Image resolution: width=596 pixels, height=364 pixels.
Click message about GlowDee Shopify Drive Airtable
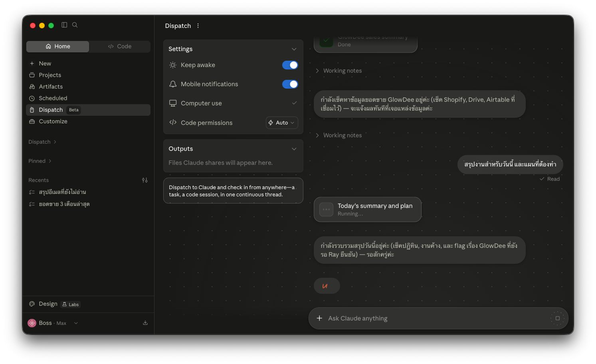pyautogui.click(x=420, y=104)
